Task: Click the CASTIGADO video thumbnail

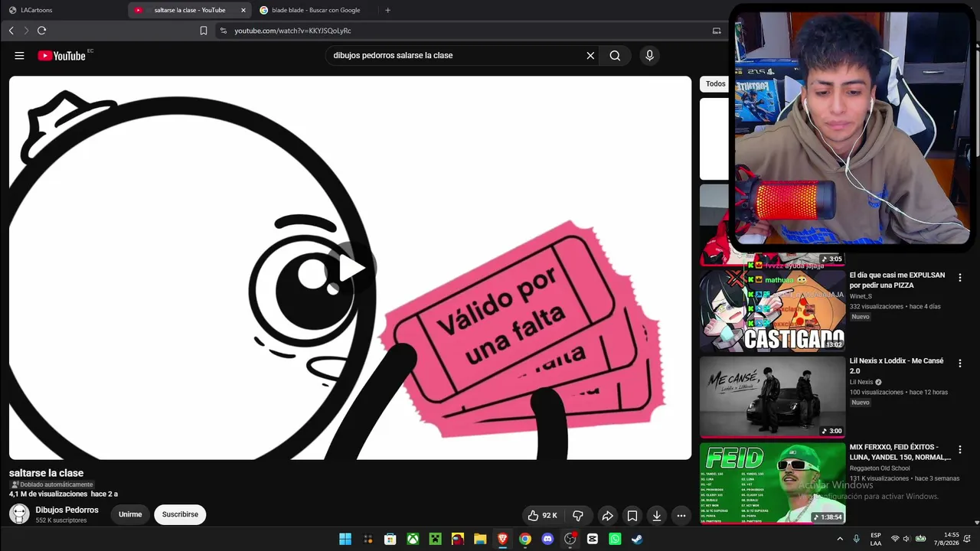Action: click(773, 310)
